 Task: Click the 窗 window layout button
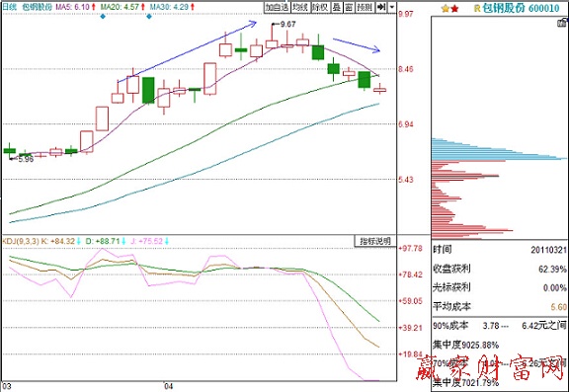pyautogui.click(x=349, y=7)
